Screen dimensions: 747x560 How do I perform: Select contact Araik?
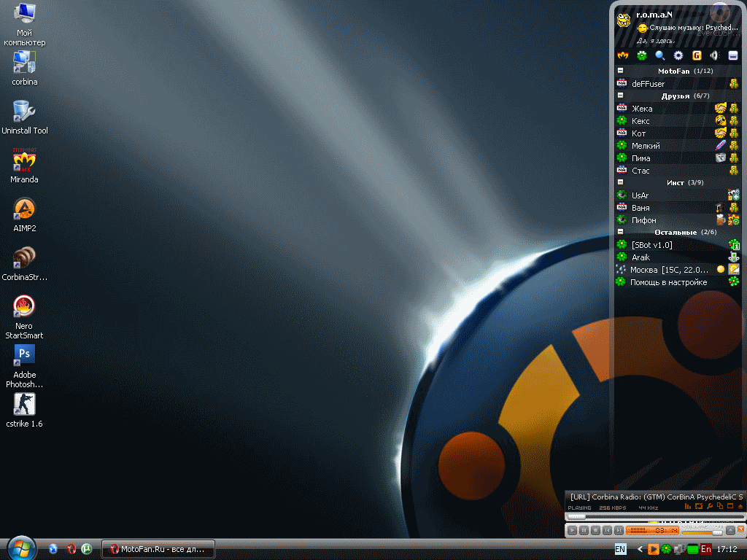tap(678, 257)
